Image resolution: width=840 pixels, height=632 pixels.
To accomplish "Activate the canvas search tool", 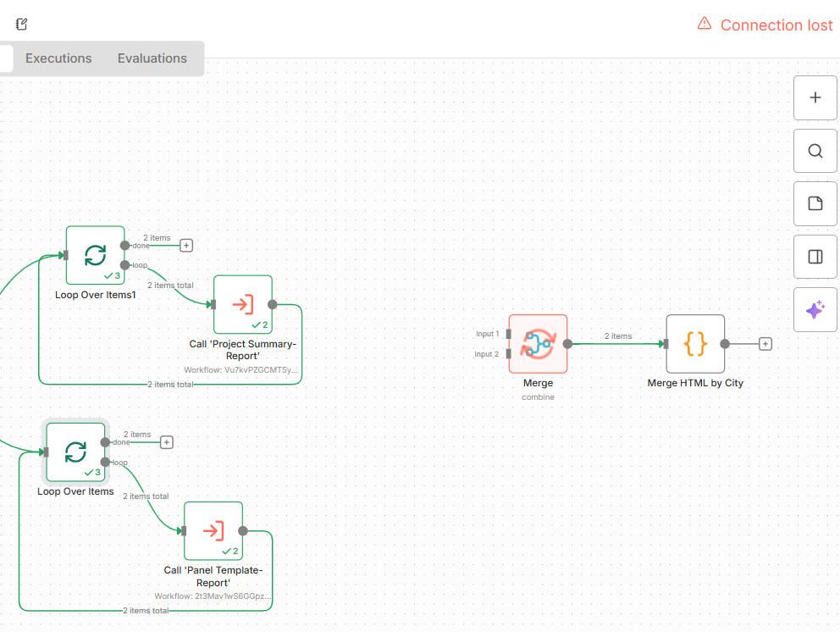I will tap(815, 150).
